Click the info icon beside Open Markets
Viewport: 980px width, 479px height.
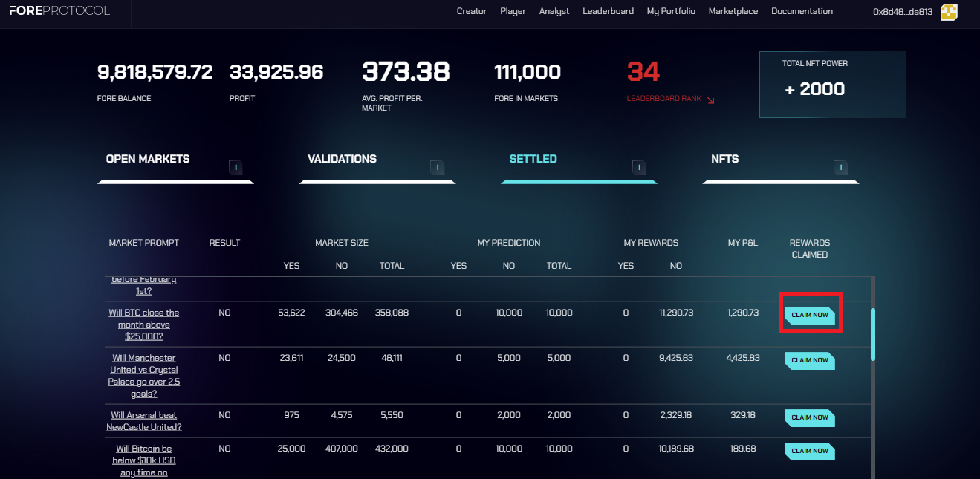click(236, 167)
